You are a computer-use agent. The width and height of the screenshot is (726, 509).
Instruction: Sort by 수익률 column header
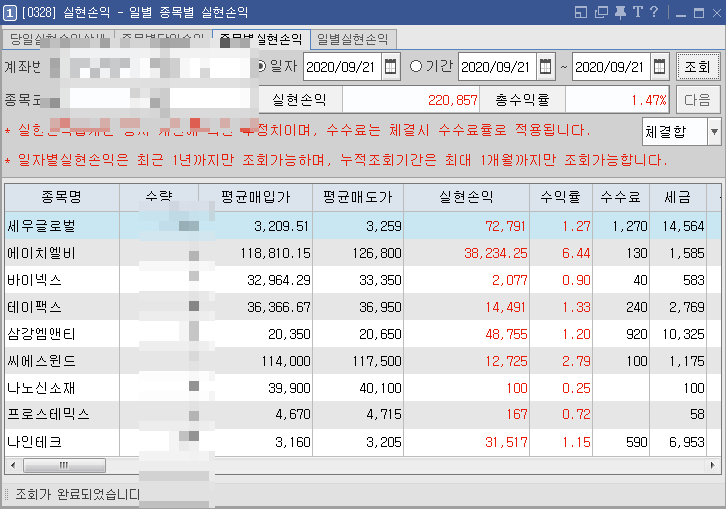(561, 198)
